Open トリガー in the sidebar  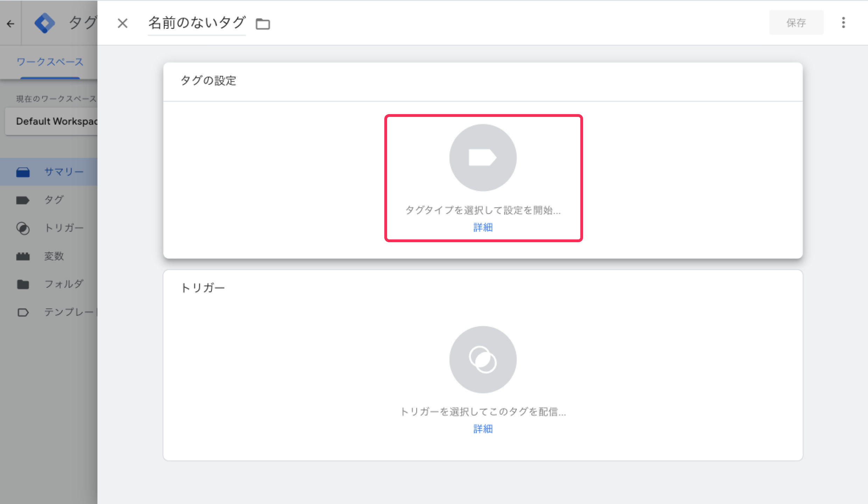pos(64,228)
